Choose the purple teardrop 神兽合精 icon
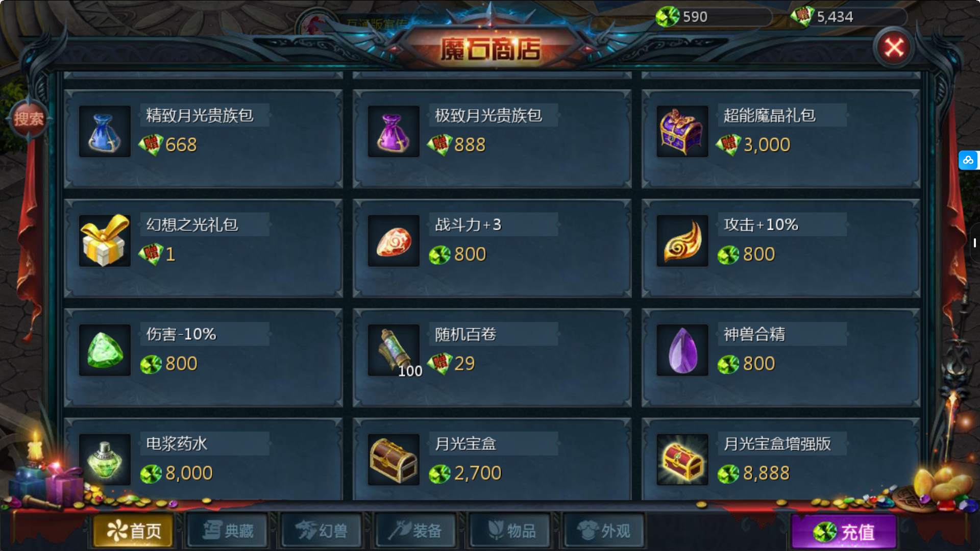The height and width of the screenshot is (551, 980). tap(682, 350)
